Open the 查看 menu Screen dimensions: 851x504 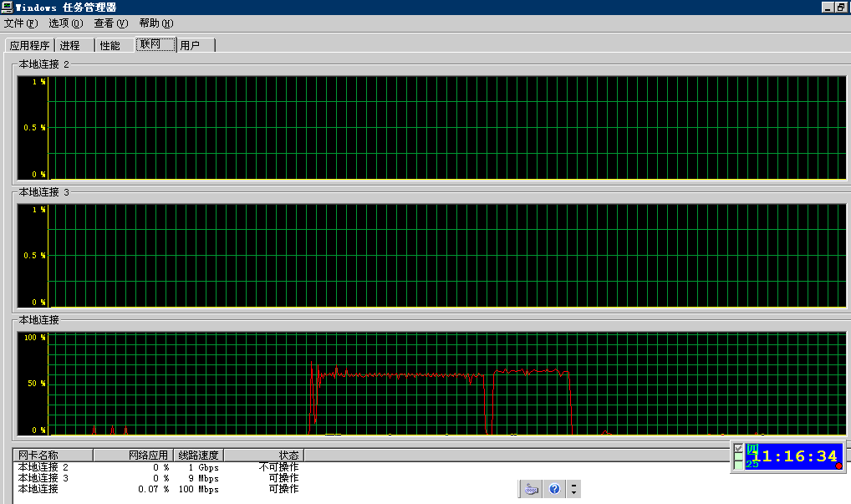pos(110,23)
